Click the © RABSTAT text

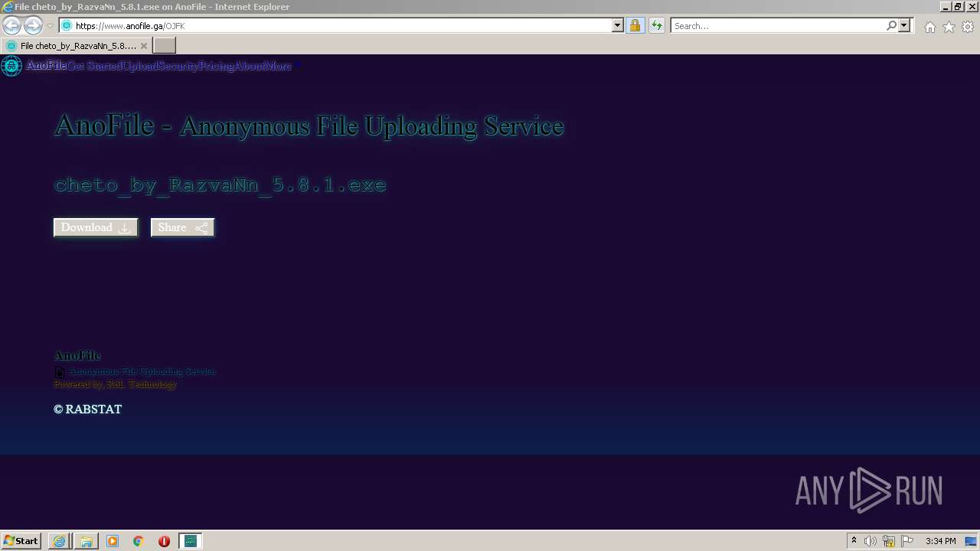pos(88,409)
